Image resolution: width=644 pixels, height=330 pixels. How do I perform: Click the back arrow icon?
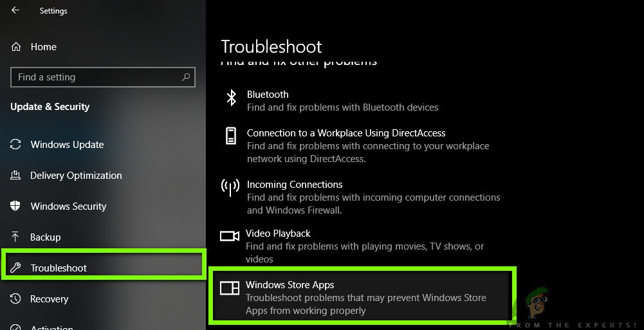point(15,10)
